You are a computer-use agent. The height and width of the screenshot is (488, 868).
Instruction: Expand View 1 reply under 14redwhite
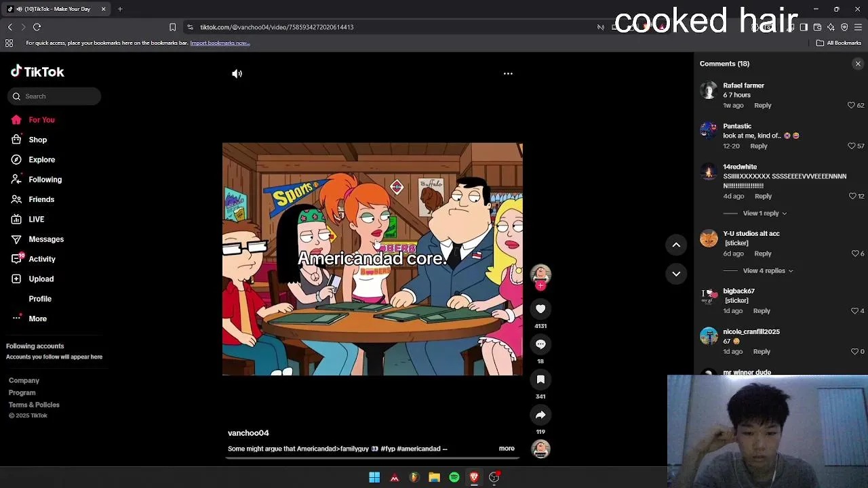[764, 213]
